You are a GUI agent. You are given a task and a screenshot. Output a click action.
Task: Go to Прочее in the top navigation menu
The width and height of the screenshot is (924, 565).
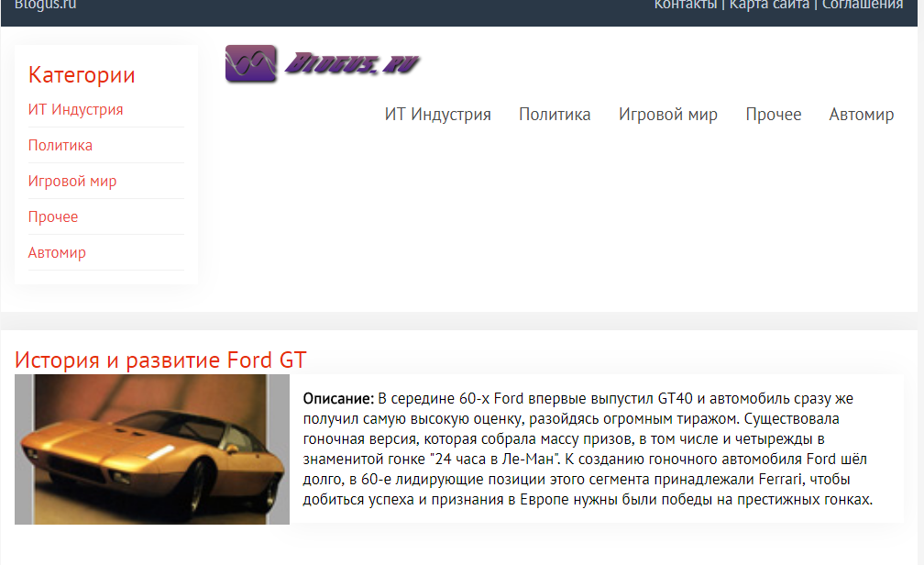pos(773,115)
